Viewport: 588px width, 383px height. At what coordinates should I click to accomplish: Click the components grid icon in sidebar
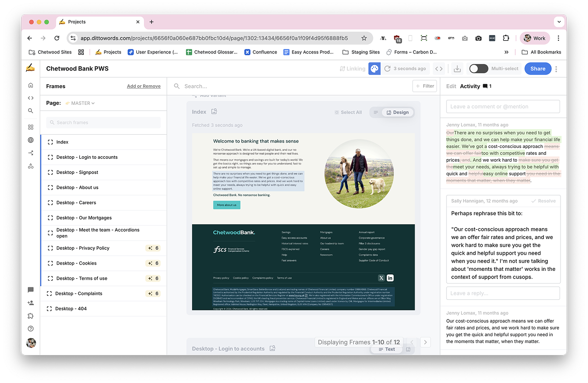[x=31, y=127]
